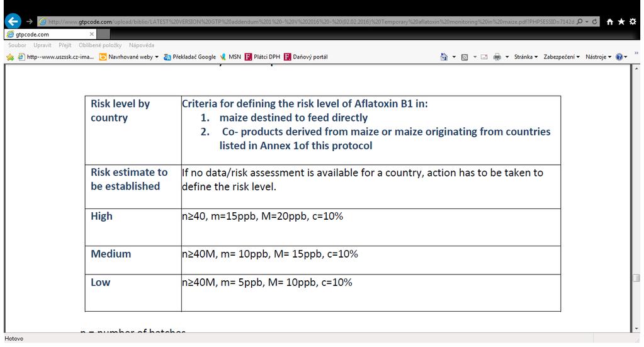Image resolution: width=644 pixels, height=347 pixels.
Task: Click 'Hotovo' status bar text
Action: (x=14, y=338)
